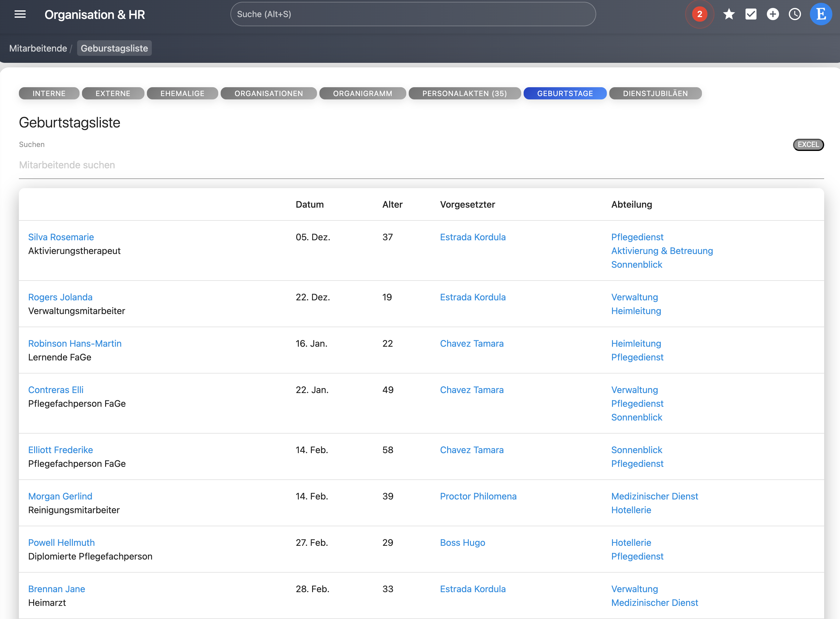
Task: Open the clock history icon
Action: 795,14
